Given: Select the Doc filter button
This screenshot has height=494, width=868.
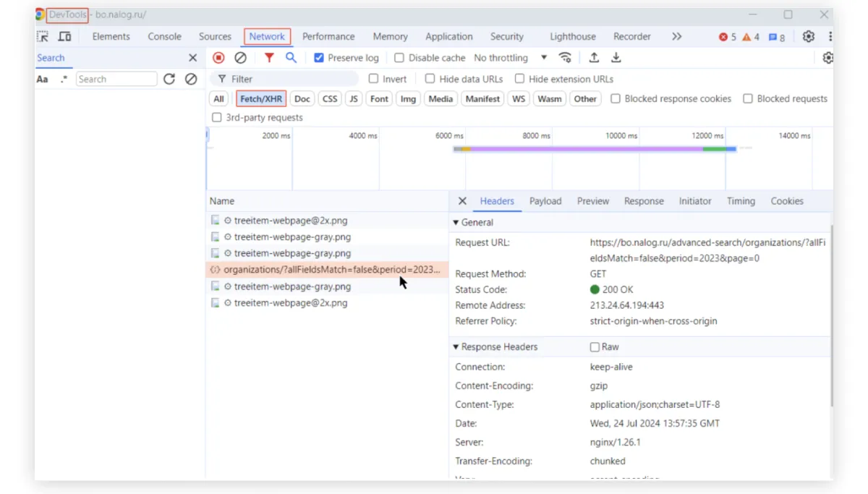Looking at the screenshot, I should [x=302, y=99].
